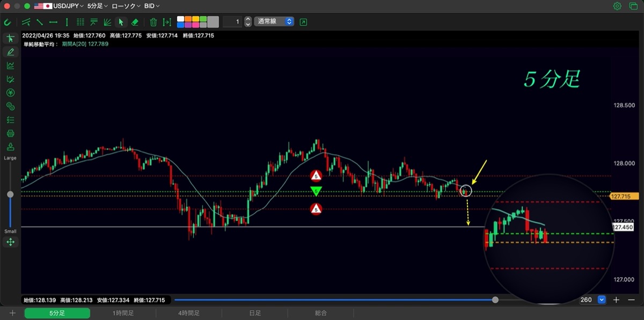Open the chart pop-out window icon
This screenshot has height=320, width=644.
pos(304,22)
